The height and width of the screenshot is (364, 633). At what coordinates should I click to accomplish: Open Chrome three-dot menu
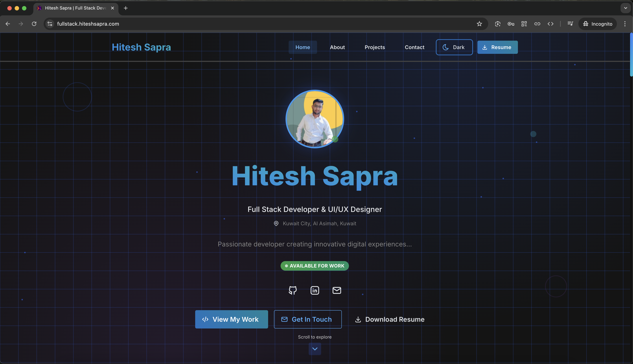(625, 24)
